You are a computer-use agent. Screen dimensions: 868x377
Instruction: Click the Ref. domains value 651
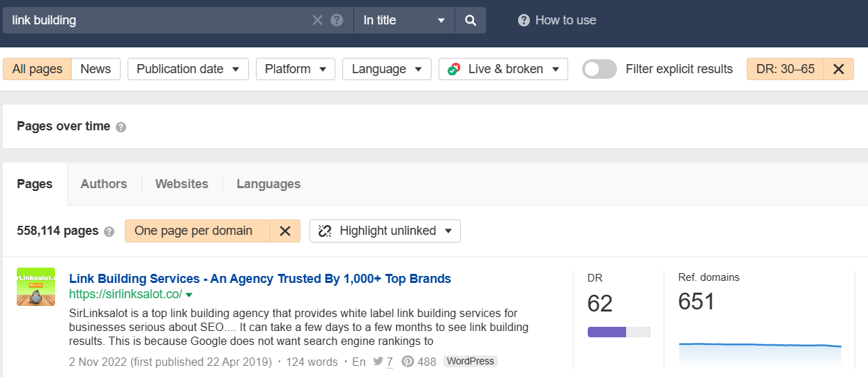pos(697,302)
